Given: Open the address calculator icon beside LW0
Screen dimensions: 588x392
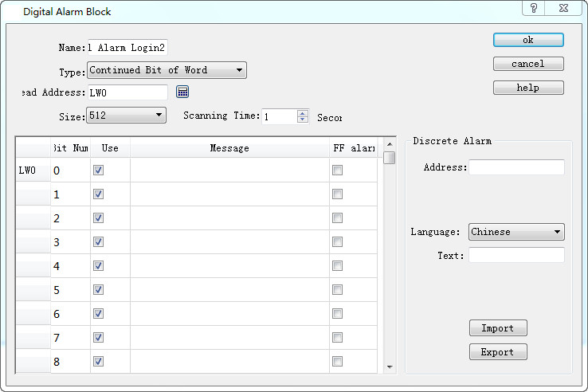Looking at the screenshot, I should point(182,92).
